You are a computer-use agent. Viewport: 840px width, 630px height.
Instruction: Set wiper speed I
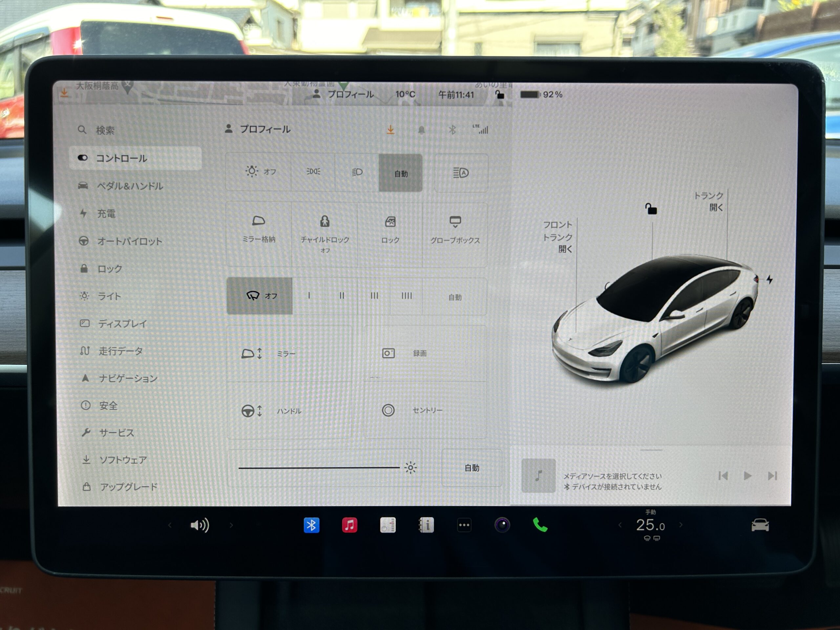pyautogui.click(x=309, y=295)
